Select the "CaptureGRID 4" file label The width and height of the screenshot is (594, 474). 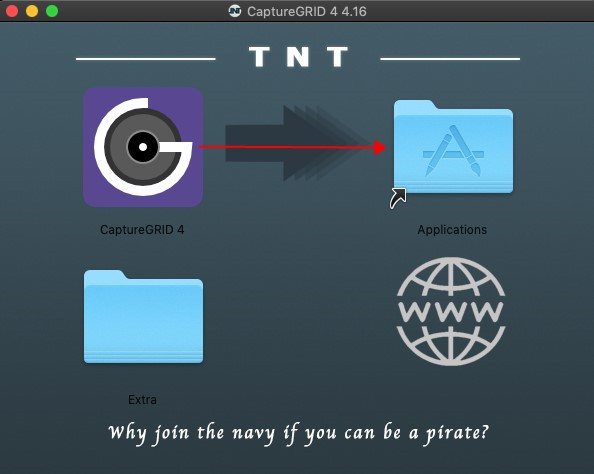[142, 230]
